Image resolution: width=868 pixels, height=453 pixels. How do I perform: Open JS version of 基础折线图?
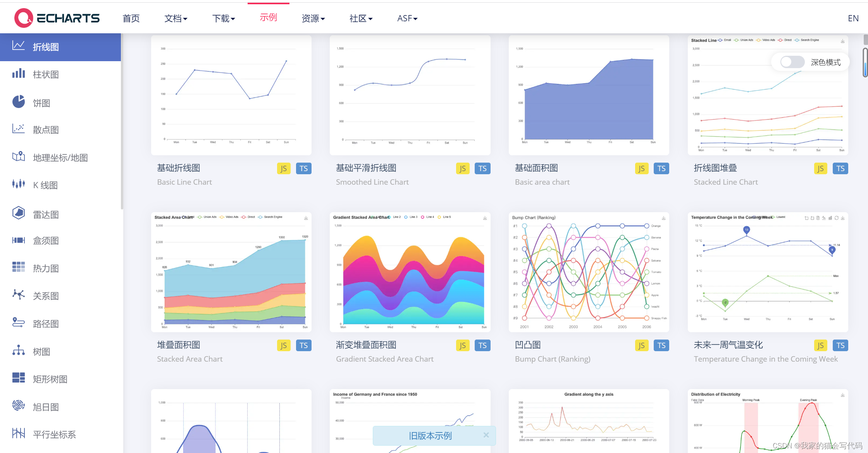pos(284,168)
